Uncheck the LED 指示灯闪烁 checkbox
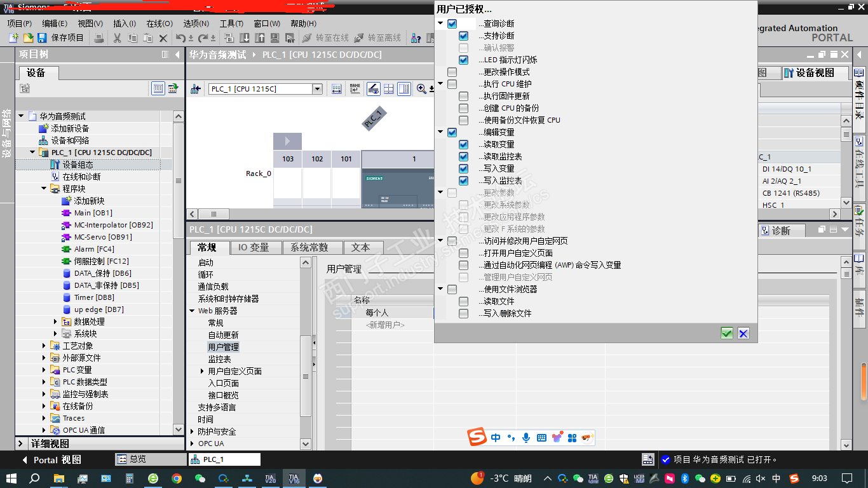Screen dimensions: 868x488 (463, 60)
